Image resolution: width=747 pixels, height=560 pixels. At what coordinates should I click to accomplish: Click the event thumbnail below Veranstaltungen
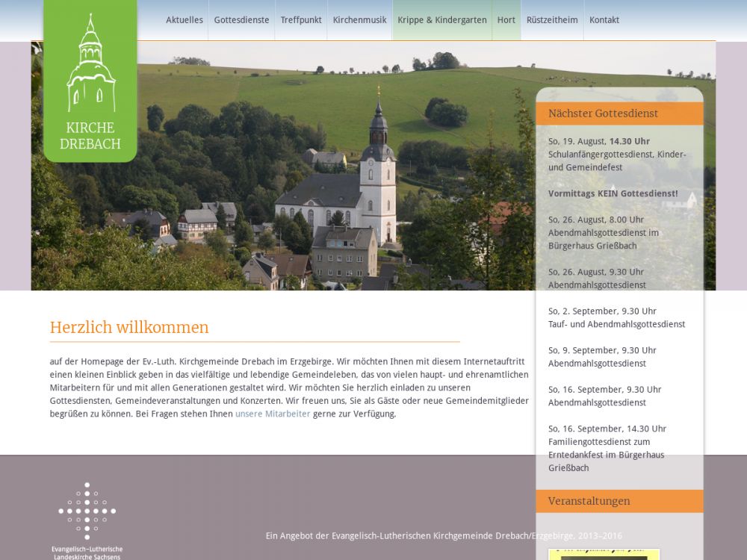coord(604,554)
